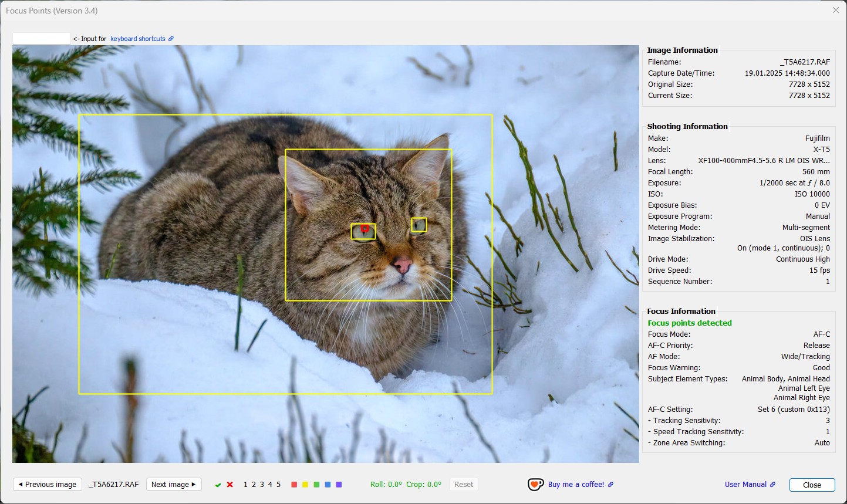Click the Original Size value 7728 x 5152

click(x=809, y=84)
